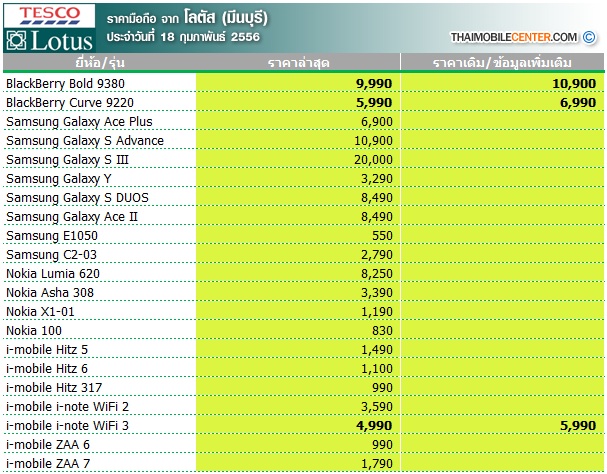The image size is (607, 474).
Task: Click the 3,590 price for i-note WiFi 2
Action: click(x=377, y=406)
